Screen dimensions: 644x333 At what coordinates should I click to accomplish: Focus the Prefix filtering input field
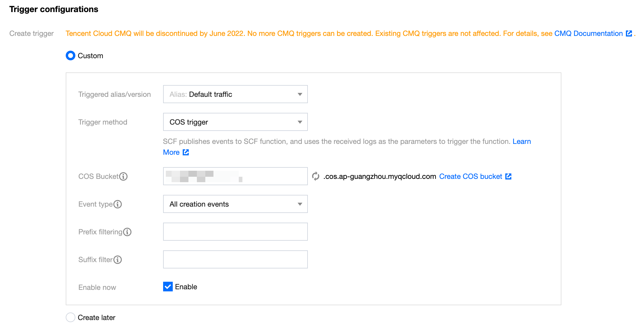(235, 232)
